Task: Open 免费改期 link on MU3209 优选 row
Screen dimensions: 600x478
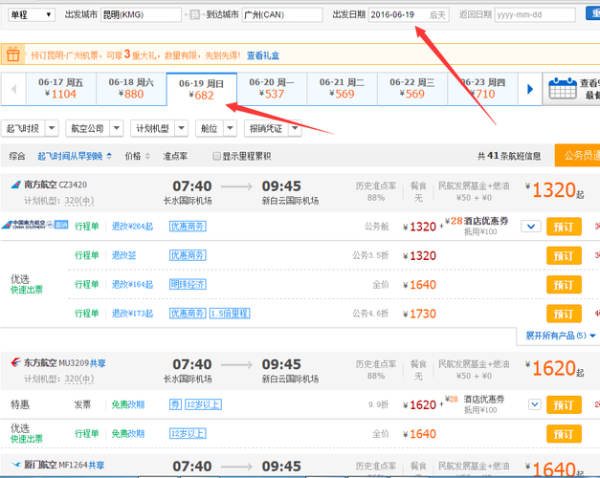Action: 128,434
